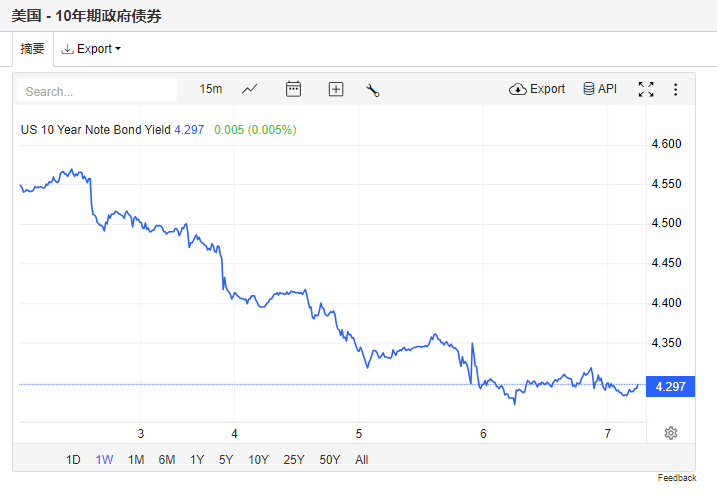Open the three-dot more options menu
The height and width of the screenshot is (493, 717).
(675, 89)
